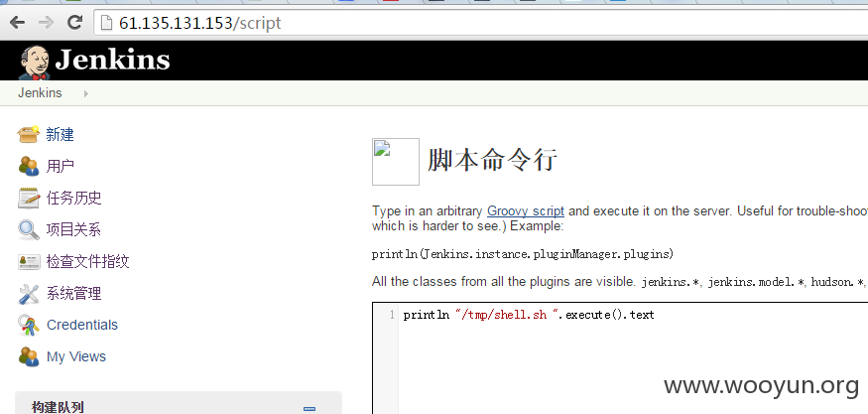Click the Credentials keys icon

[x=28, y=325]
